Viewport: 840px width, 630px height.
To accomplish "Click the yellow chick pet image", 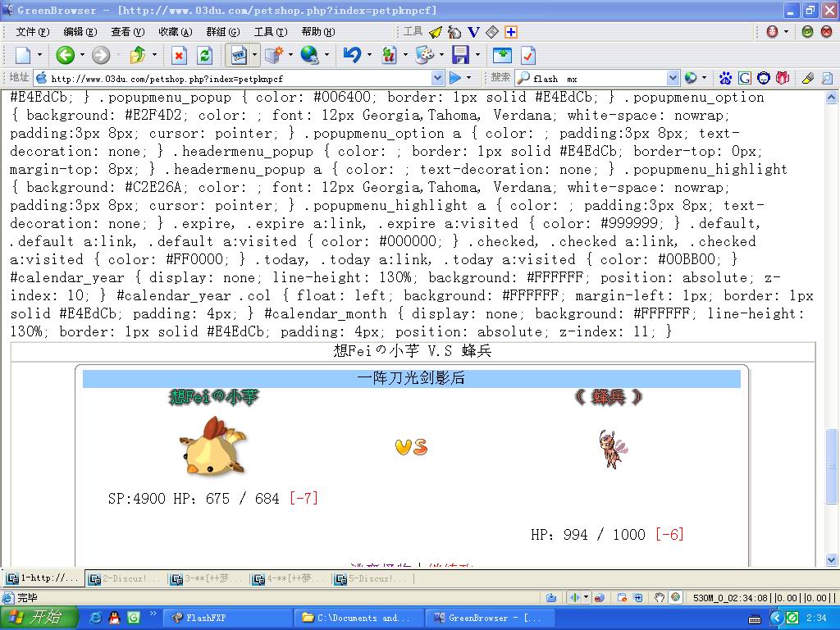I will [x=213, y=445].
